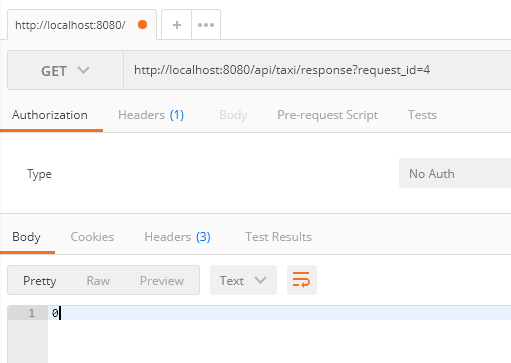The height and width of the screenshot is (363, 511).
Task: Select the Preview view button
Action: (x=162, y=280)
